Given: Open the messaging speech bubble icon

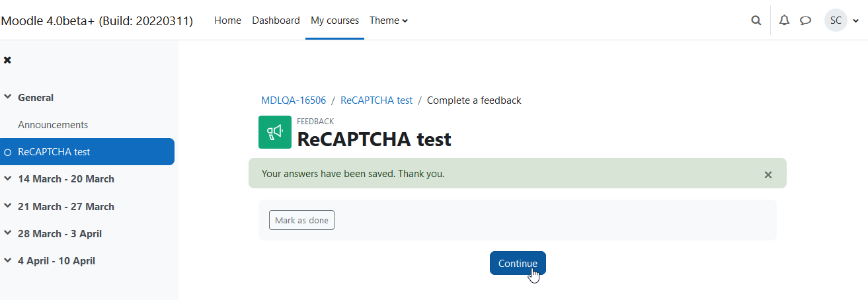Looking at the screenshot, I should click(x=805, y=20).
